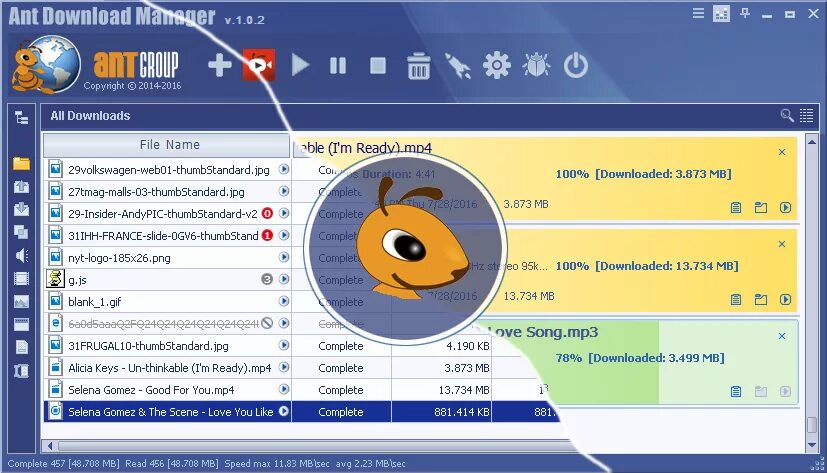827x473 pixels.
Task: Open folder icon on the 3.873 MB card
Action: point(761,207)
